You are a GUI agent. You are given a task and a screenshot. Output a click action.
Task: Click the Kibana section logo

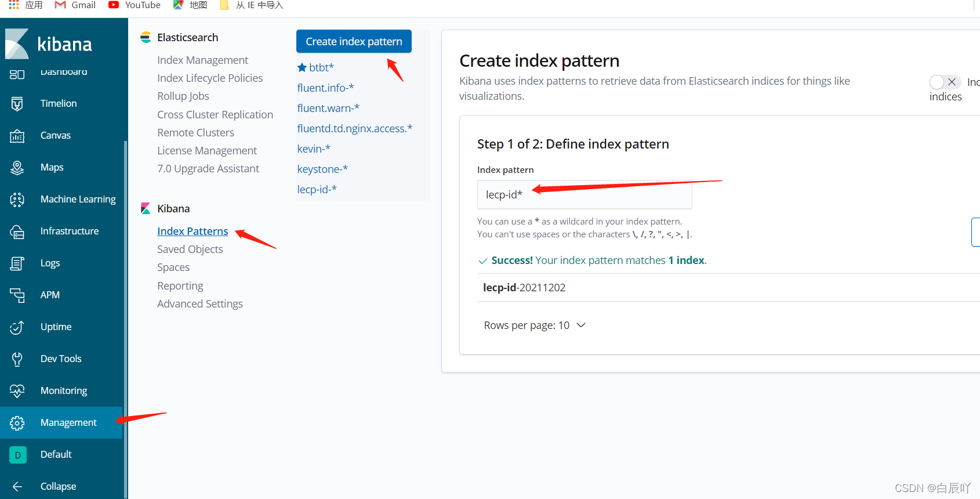[146, 208]
